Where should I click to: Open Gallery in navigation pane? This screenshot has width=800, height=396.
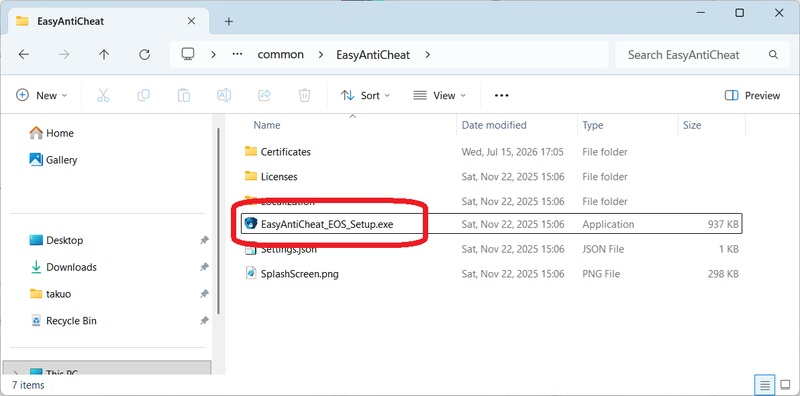click(x=54, y=160)
